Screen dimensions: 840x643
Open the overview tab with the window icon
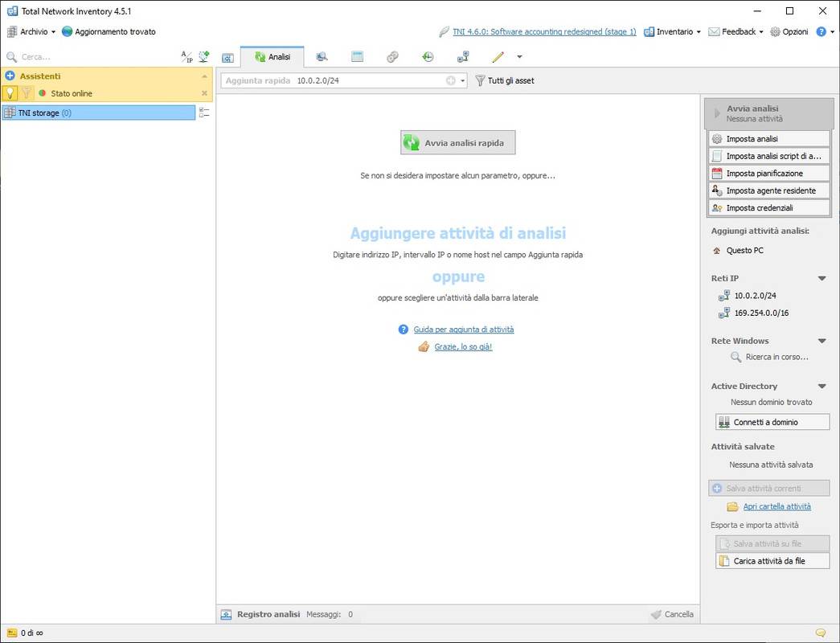(227, 57)
